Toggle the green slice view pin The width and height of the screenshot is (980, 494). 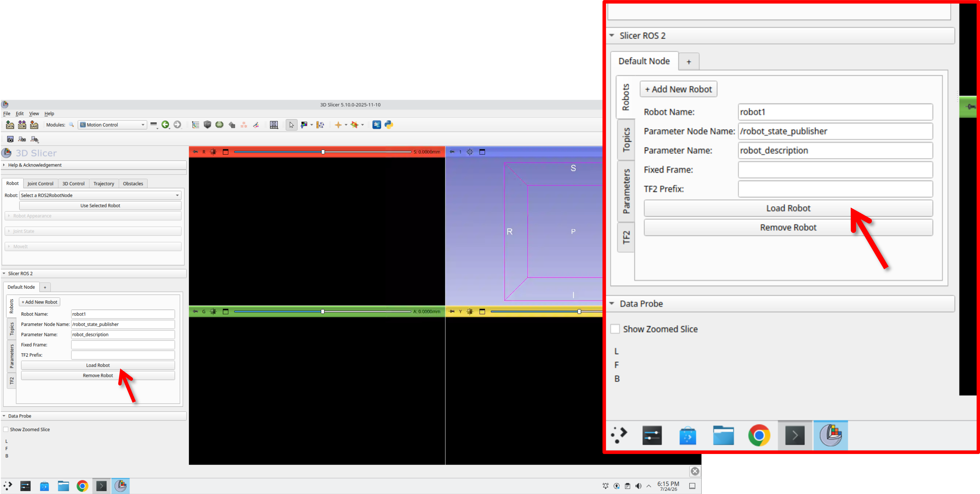(195, 311)
